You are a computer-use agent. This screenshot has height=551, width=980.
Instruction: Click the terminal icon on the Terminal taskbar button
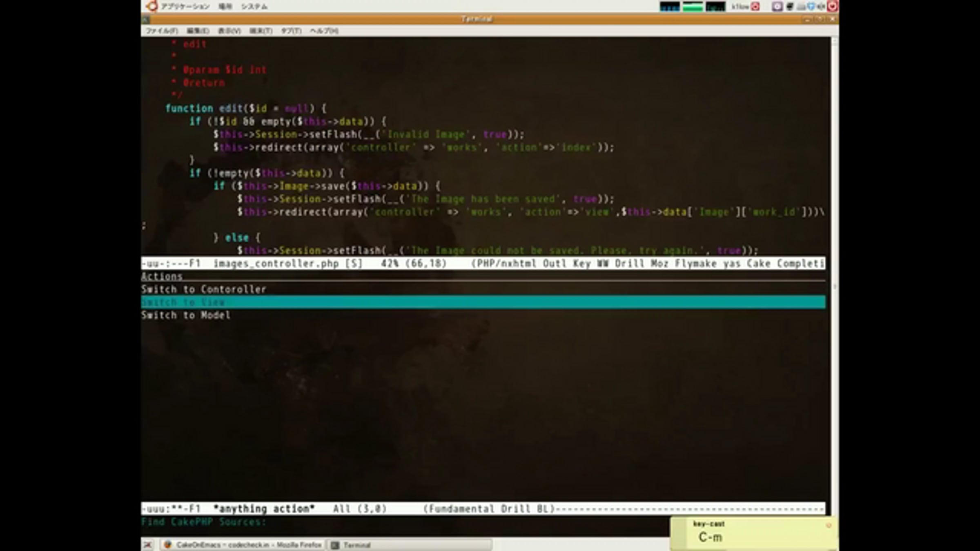pyautogui.click(x=335, y=545)
